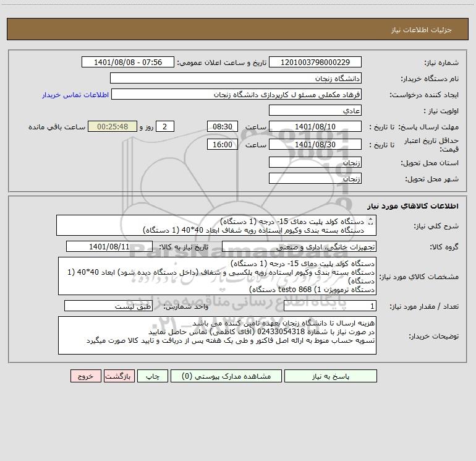Click the response deadline time 08:30

(x=222, y=126)
